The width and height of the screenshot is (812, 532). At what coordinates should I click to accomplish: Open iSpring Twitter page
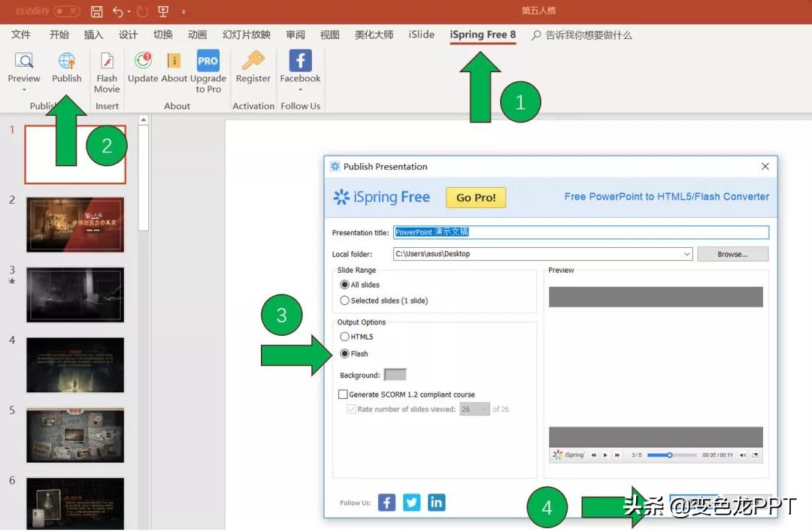[412, 503]
